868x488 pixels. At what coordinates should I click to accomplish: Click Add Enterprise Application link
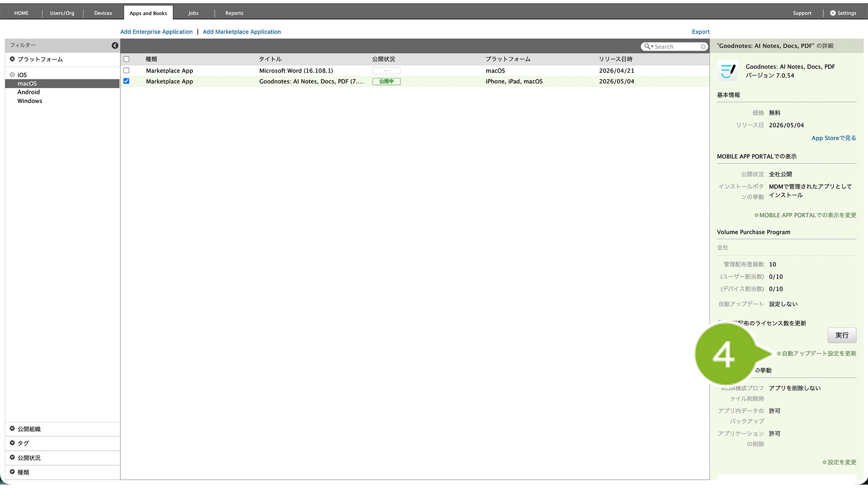click(157, 32)
